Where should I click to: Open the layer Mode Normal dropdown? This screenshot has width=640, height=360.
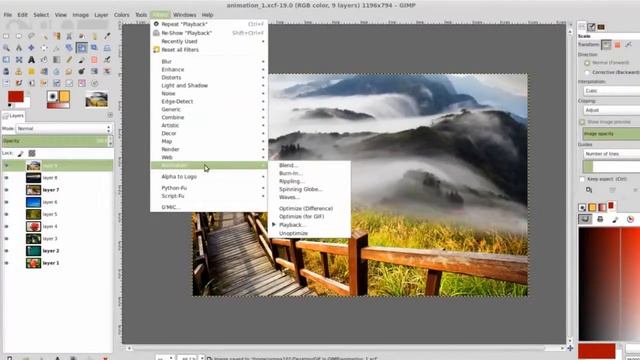click(64, 129)
